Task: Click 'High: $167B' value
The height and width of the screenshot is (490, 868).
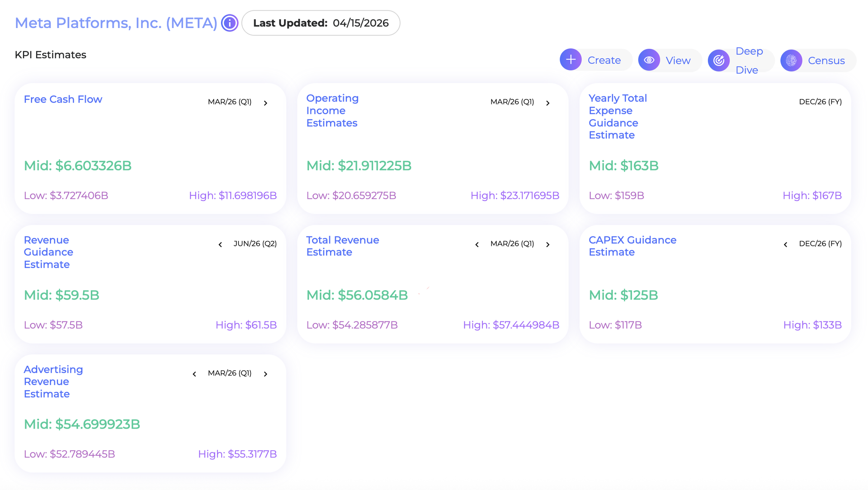Action: click(812, 195)
